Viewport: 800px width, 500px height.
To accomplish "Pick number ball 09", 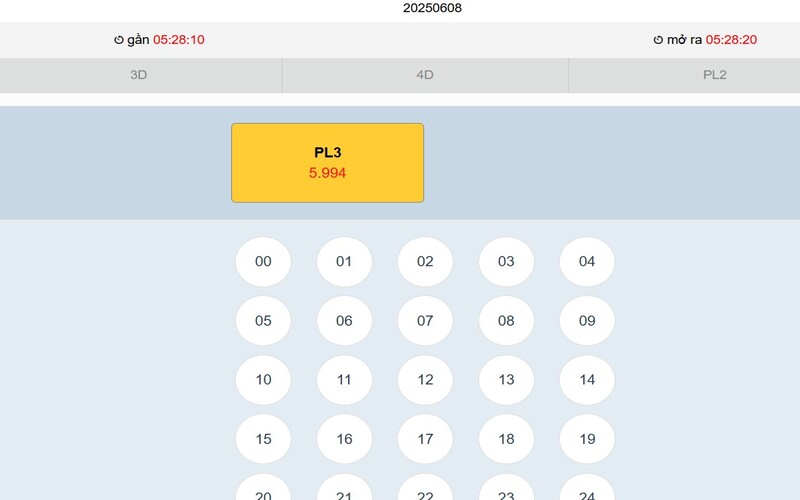I will click(x=587, y=321).
